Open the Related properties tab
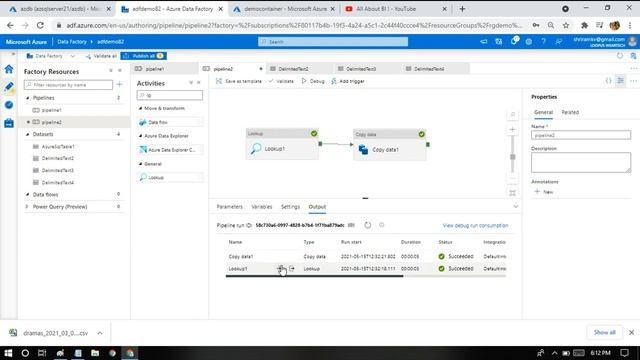The height and width of the screenshot is (360, 640). tap(570, 112)
